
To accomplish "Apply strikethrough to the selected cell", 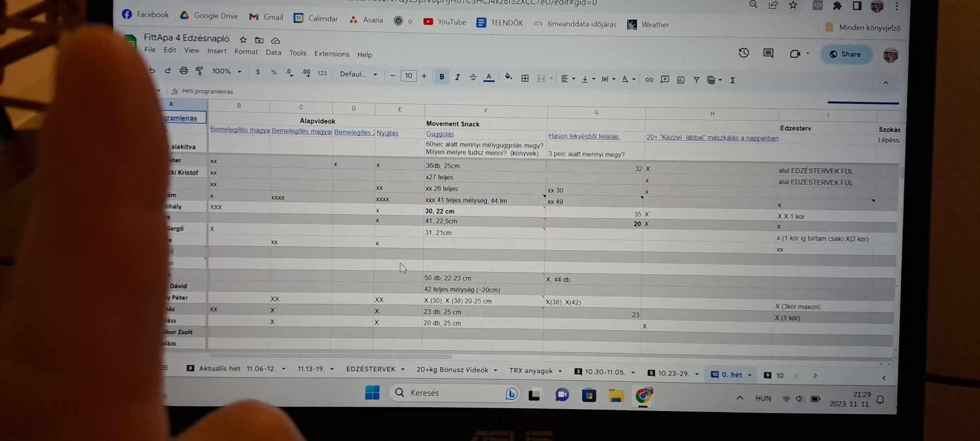I will coord(472,77).
